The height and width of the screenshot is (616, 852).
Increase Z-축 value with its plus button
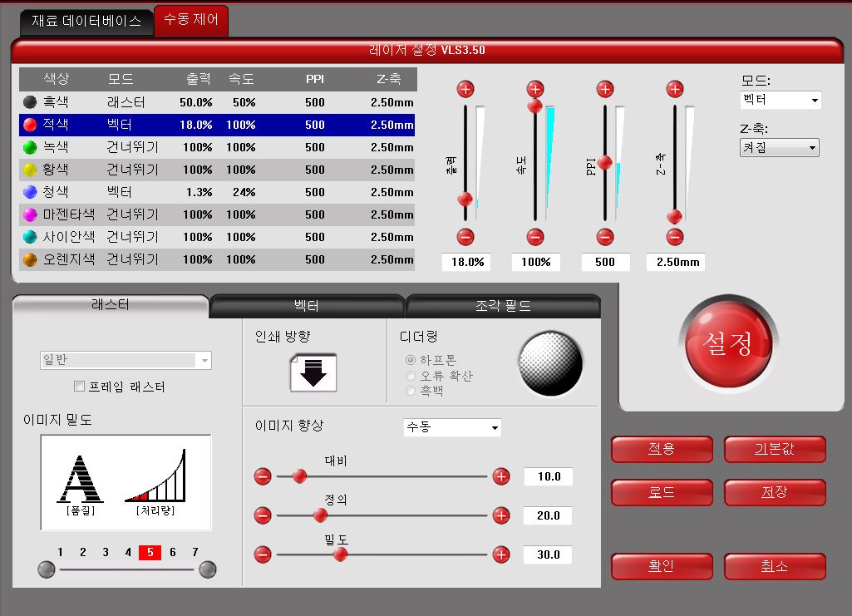click(675, 89)
